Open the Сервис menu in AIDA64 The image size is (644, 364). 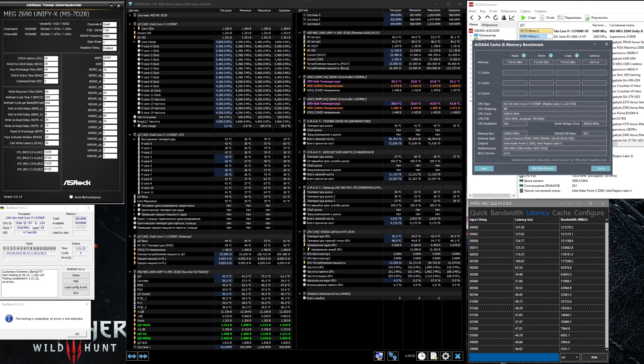coord(525,11)
